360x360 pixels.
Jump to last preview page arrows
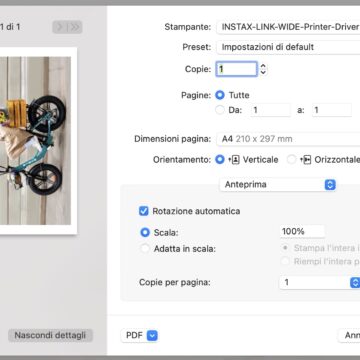(75, 27)
